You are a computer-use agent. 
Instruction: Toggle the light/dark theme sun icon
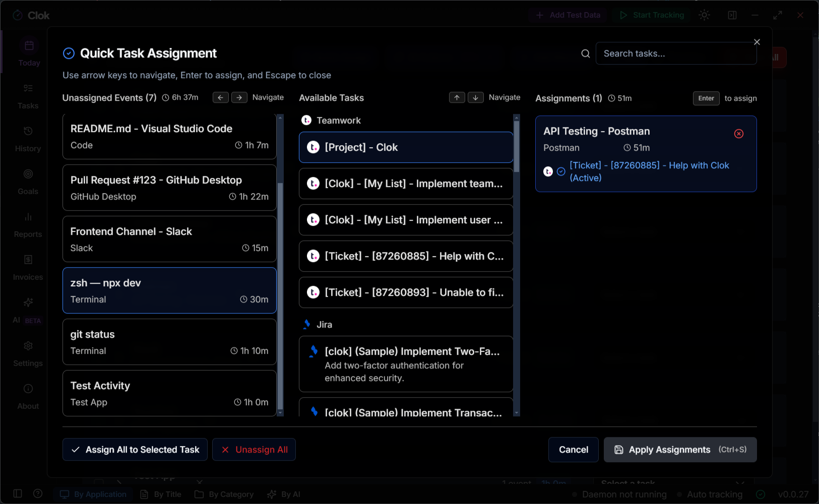[704, 15]
